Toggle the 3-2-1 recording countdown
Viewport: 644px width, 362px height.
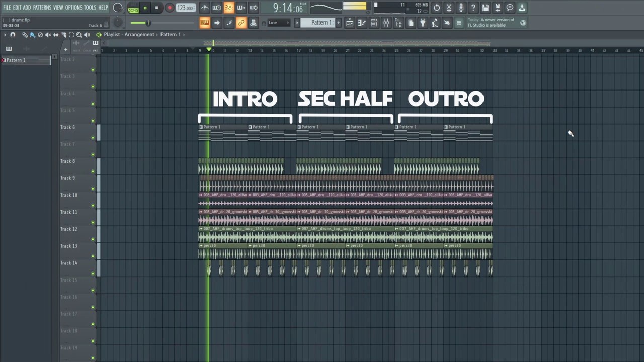click(x=229, y=8)
